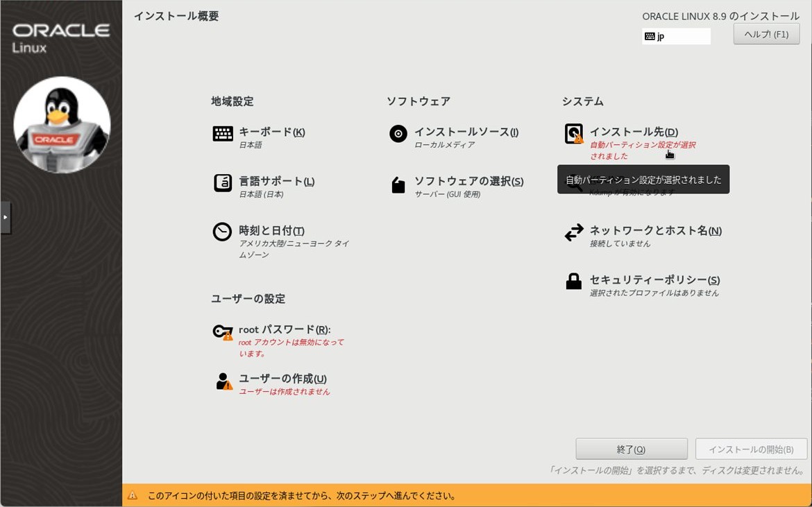Click the 言語サポート language icon
This screenshot has height=507, width=812.
[x=223, y=183]
